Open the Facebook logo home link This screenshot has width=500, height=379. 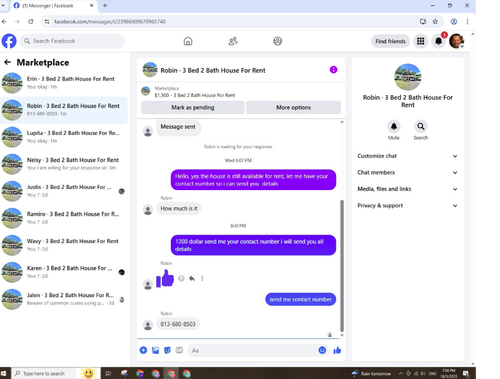coord(9,41)
